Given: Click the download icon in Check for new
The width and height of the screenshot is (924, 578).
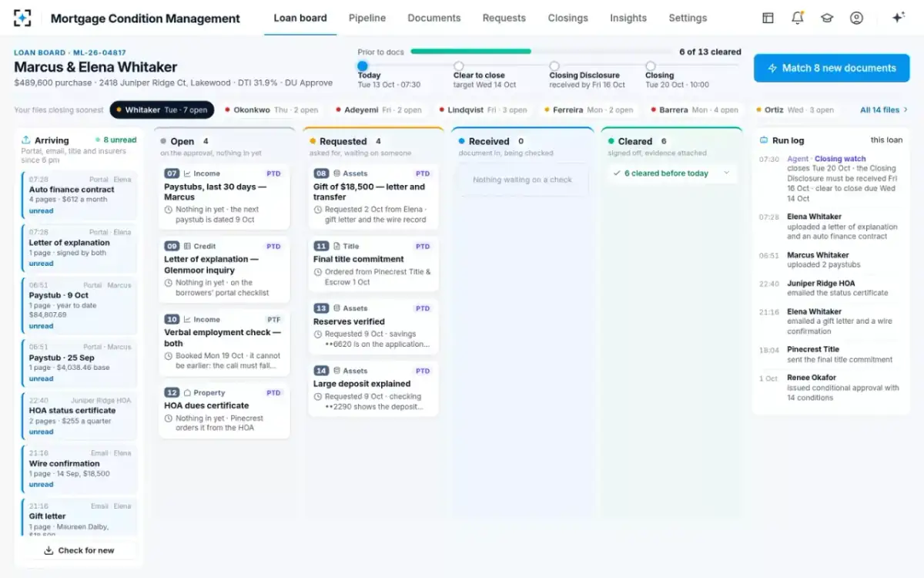Looking at the screenshot, I should pos(49,550).
